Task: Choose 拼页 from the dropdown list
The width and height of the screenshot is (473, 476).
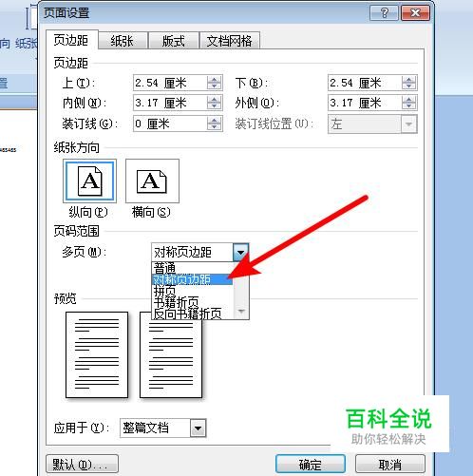Action: pos(193,291)
